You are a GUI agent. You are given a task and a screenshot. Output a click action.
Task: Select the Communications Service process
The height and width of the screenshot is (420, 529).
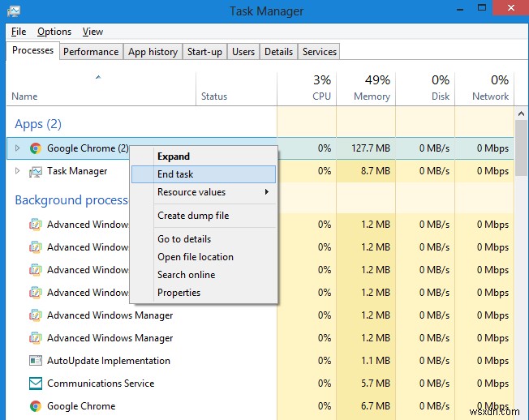click(260, 384)
